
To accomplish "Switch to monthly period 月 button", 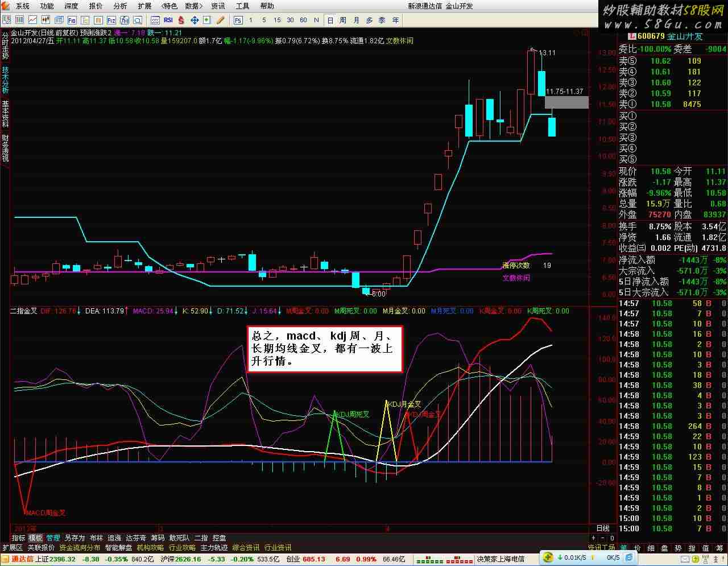I will (356, 20).
